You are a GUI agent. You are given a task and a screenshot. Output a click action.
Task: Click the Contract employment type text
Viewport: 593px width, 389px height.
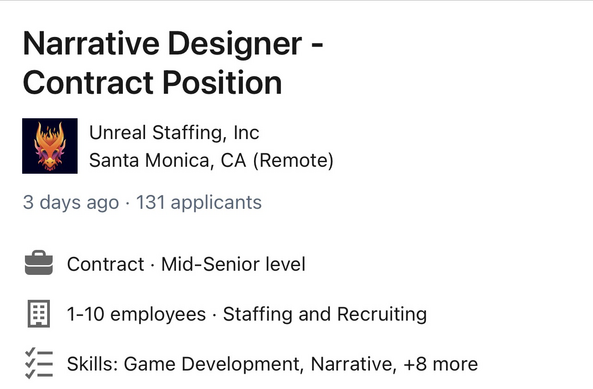tap(106, 264)
